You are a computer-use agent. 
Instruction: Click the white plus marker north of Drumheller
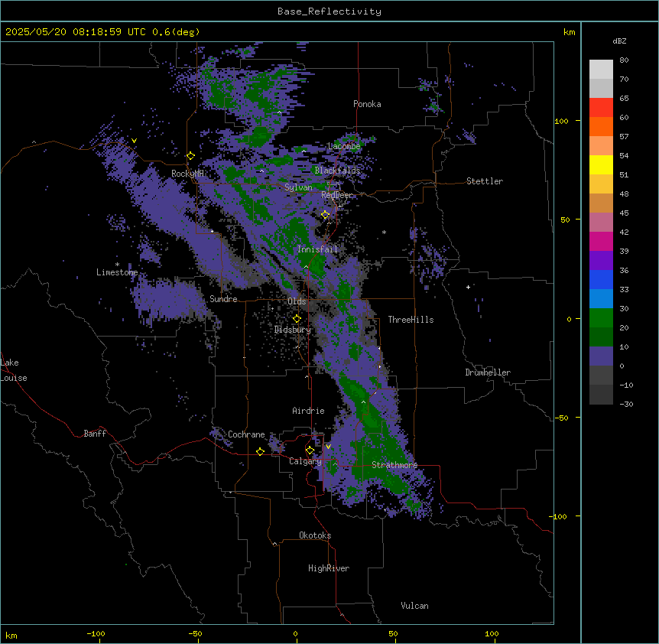(x=468, y=287)
